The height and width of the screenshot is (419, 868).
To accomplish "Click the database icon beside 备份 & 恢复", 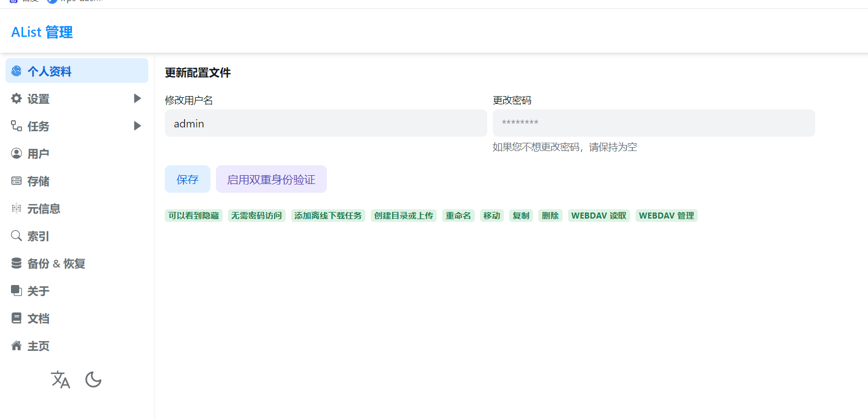I will (x=16, y=263).
